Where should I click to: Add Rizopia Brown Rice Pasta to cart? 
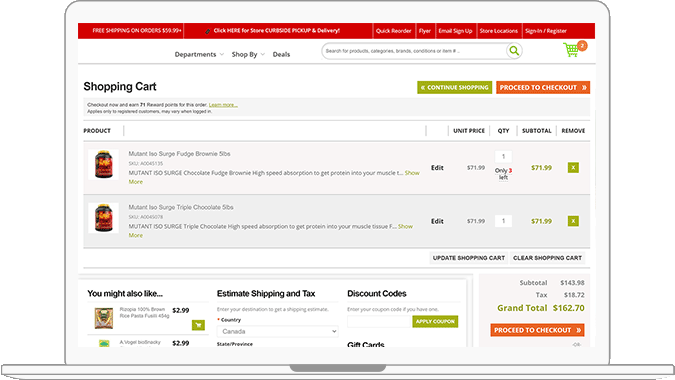pyautogui.click(x=198, y=325)
